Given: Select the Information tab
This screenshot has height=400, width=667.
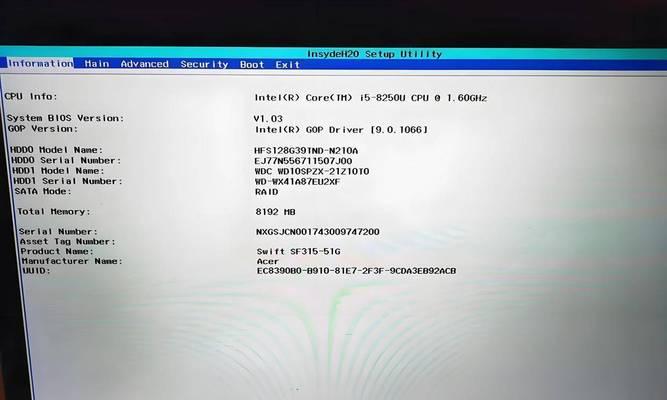Looking at the screenshot, I should pos(40,63).
